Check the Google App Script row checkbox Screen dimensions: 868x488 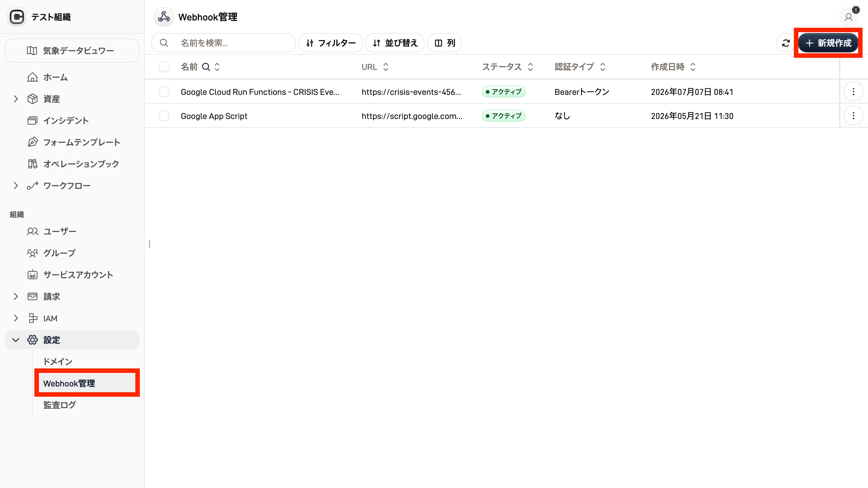tap(164, 116)
